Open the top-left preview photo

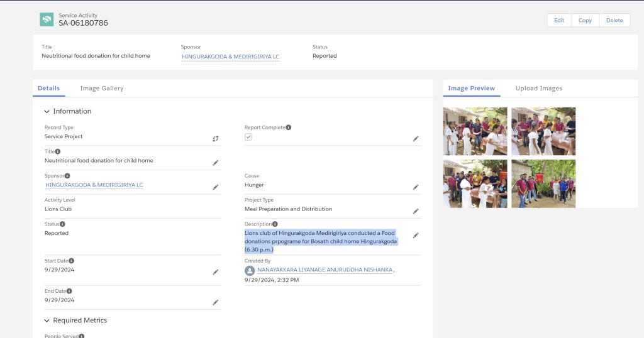475,131
